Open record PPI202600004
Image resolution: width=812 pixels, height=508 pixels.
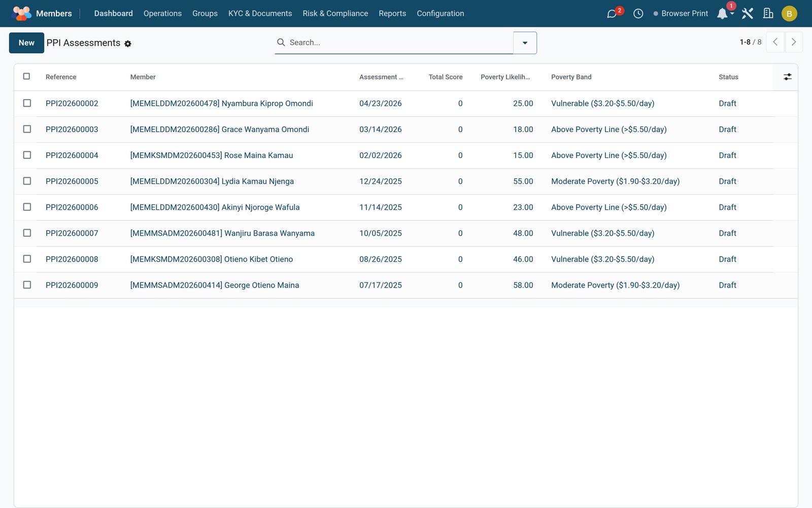tap(72, 155)
